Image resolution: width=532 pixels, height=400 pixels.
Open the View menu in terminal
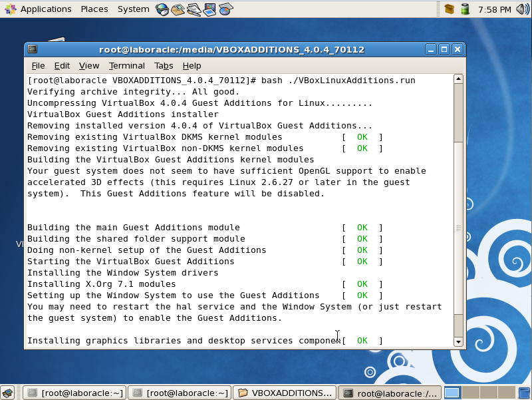point(89,65)
